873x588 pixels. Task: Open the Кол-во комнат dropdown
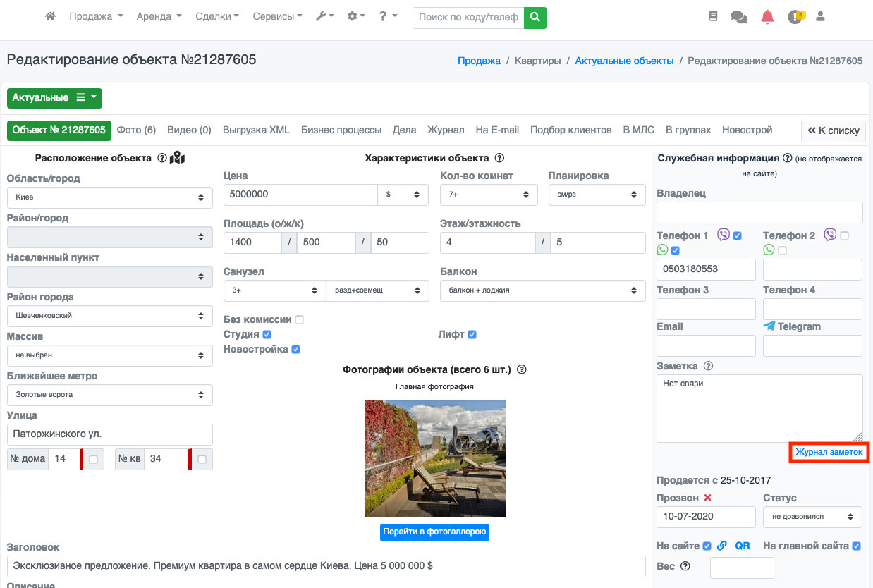[489, 194]
